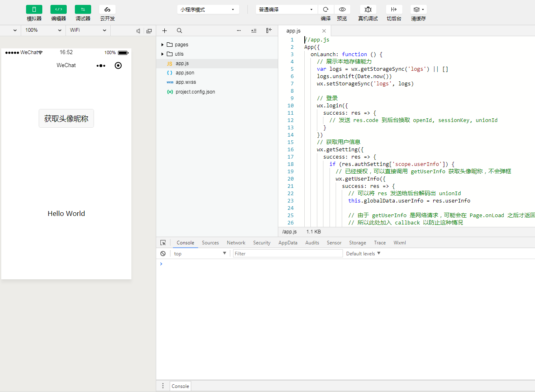Toggle the debugger panel (调试器)
The image size is (535, 392).
[83, 9]
